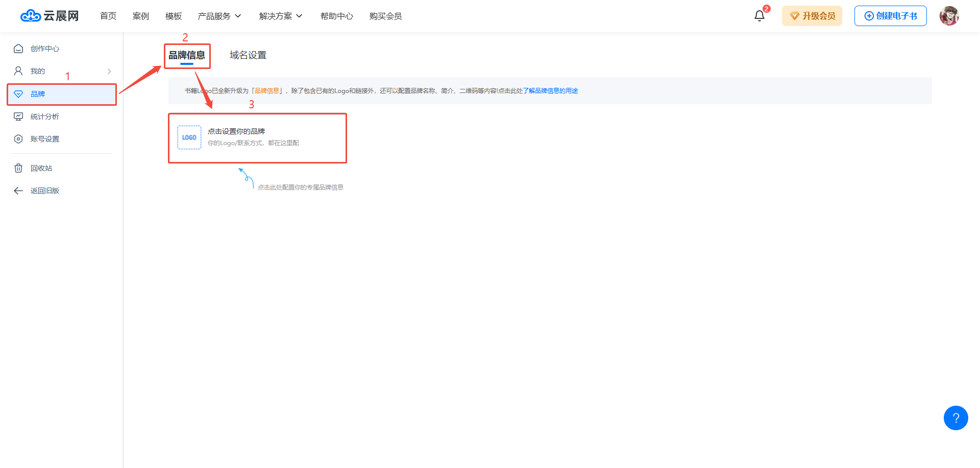Screen dimensions: 980x468
Task: Open 创作中心 in the sidebar
Action: tap(44, 49)
